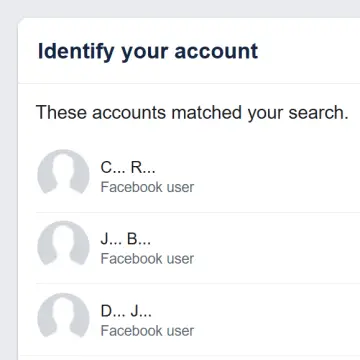Click divider between J... B... and D... J... rows
The width and height of the screenshot is (360, 360).
[x=198, y=284]
